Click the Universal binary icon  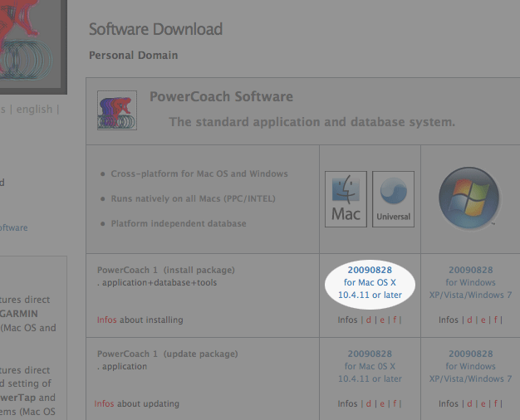coord(393,199)
